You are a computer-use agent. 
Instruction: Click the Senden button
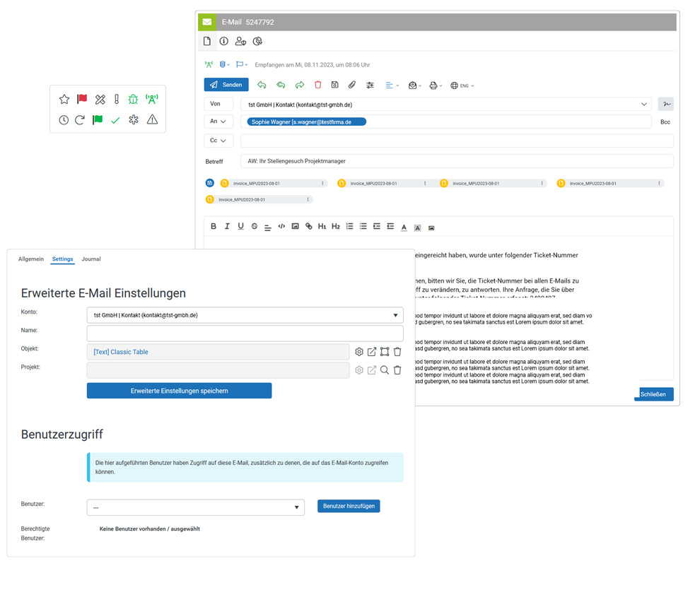click(x=226, y=85)
